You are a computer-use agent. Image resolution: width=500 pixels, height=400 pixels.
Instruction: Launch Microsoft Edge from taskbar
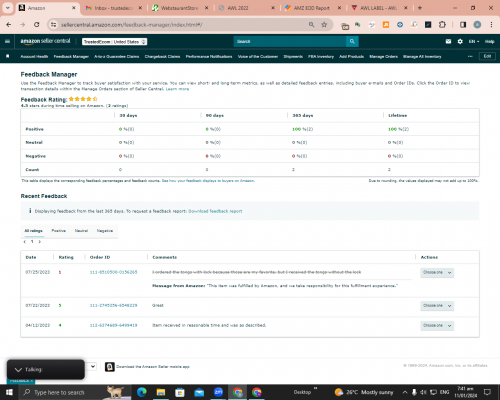tap(142, 392)
